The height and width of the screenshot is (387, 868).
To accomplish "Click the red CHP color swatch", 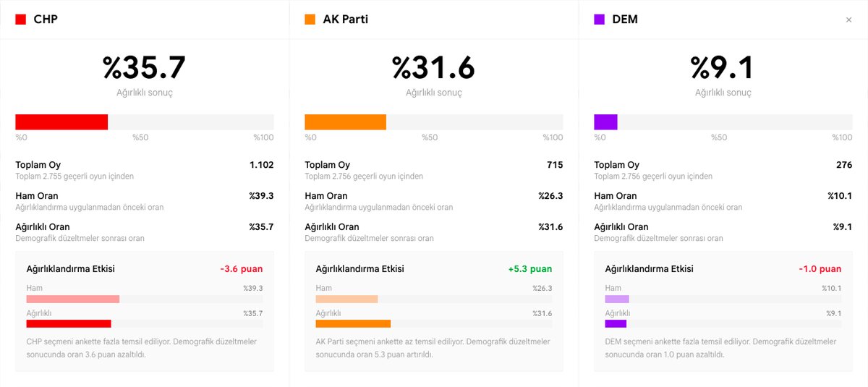I will tap(21, 20).
